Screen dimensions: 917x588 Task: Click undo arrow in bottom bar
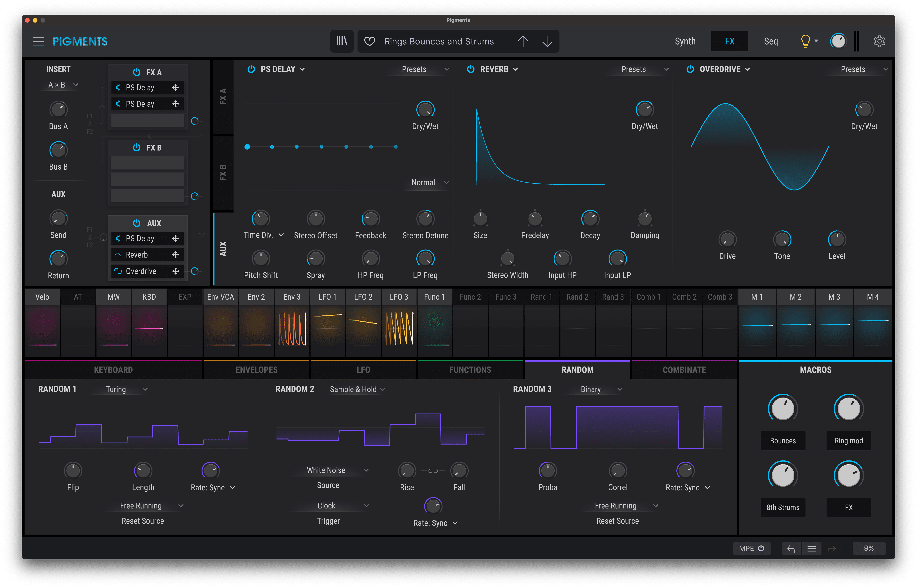[791, 548]
